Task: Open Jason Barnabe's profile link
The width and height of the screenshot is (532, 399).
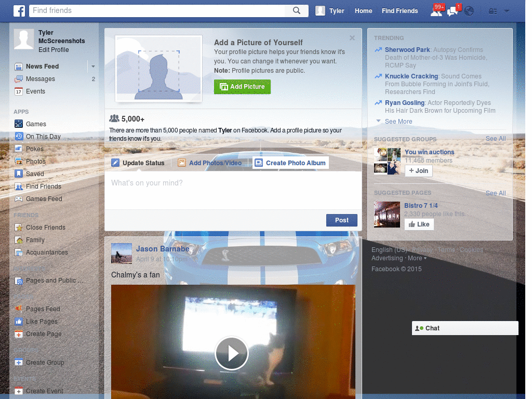Action: [163, 249]
